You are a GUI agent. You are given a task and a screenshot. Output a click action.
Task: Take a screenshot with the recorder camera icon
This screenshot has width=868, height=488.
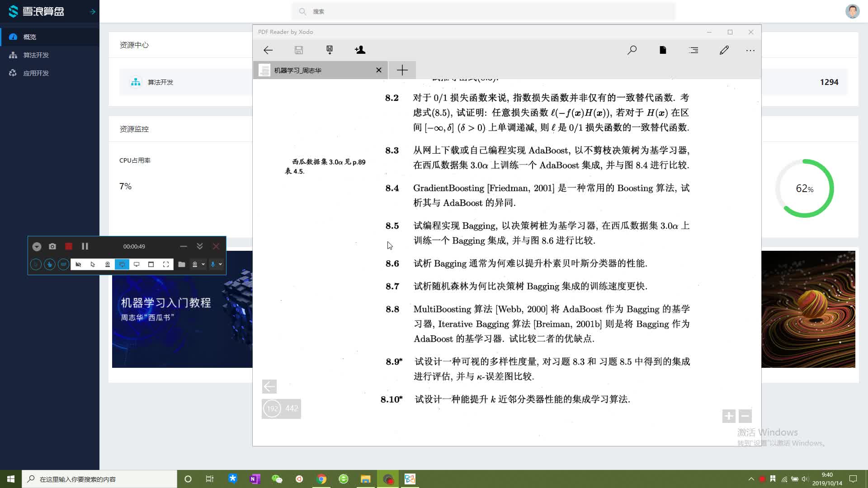[x=52, y=246]
